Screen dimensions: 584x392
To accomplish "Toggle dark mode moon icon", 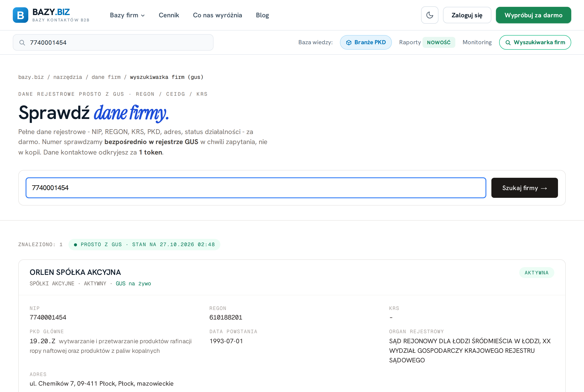I will click(x=430, y=15).
